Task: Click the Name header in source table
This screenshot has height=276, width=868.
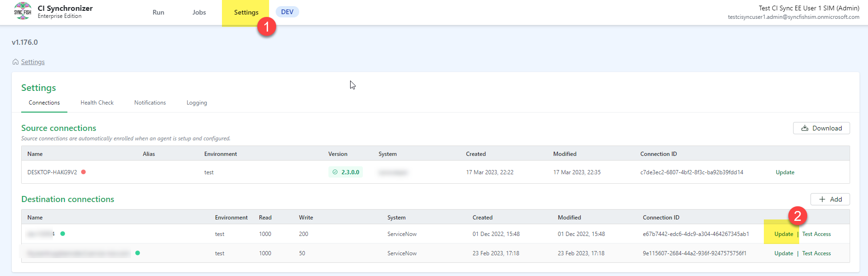Action: (35, 154)
